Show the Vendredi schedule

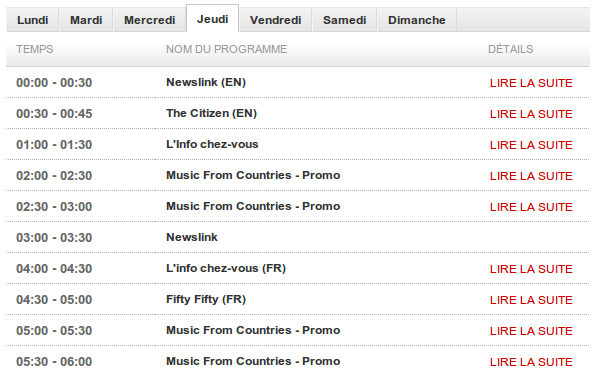point(275,20)
